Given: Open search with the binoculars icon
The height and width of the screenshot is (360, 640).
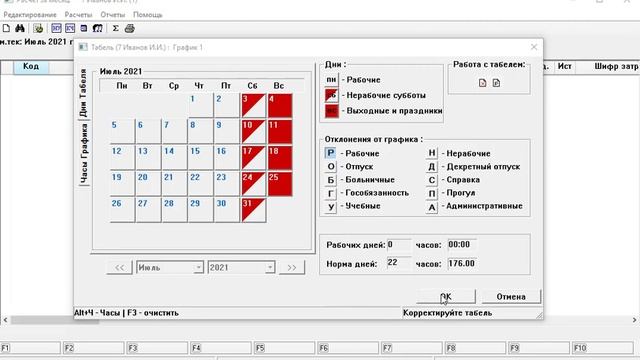Looking at the screenshot, I should (x=20, y=28).
